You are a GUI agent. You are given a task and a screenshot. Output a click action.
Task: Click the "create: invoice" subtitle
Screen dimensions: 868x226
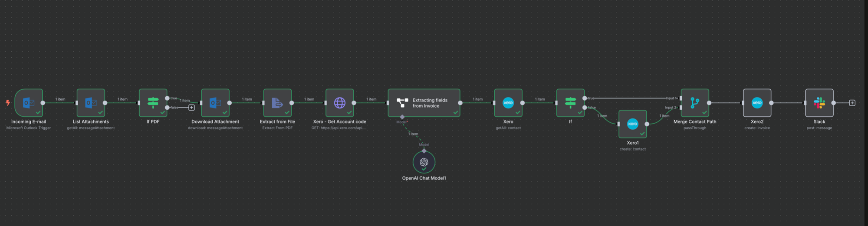757,128
